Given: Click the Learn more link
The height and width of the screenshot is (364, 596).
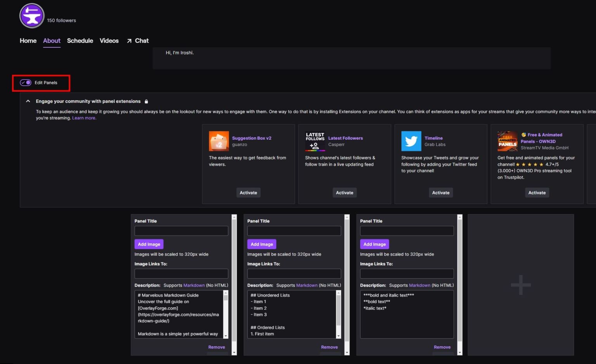Looking at the screenshot, I should 84,118.
